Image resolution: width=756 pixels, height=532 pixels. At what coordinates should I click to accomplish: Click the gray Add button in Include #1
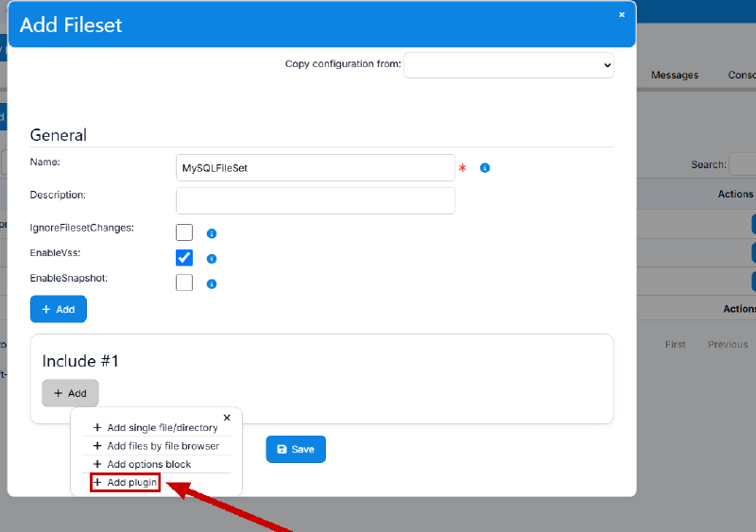point(70,393)
